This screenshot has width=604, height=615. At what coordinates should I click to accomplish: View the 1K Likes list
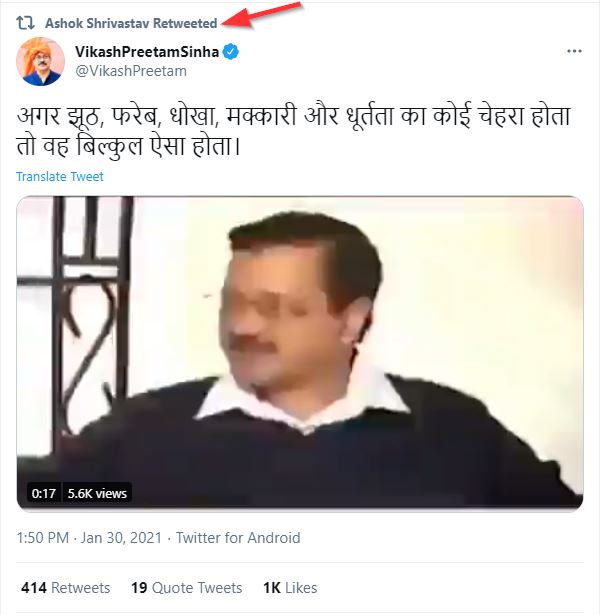point(289,587)
